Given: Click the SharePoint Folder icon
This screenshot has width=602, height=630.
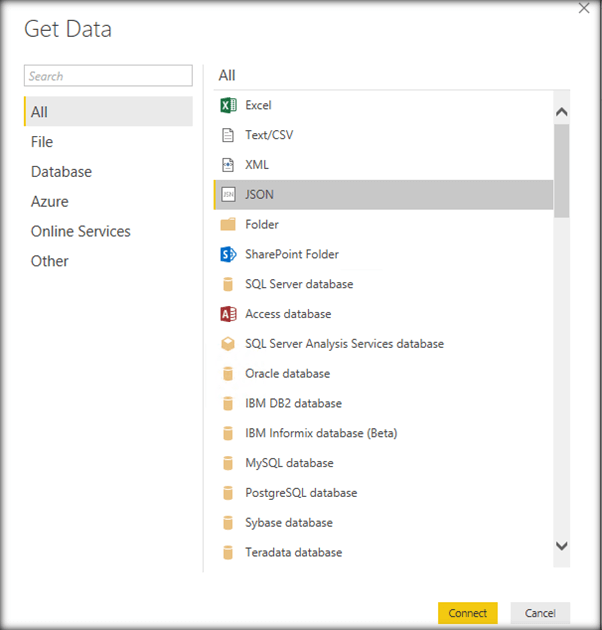Looking at the screenshot, I should point(228,254).
